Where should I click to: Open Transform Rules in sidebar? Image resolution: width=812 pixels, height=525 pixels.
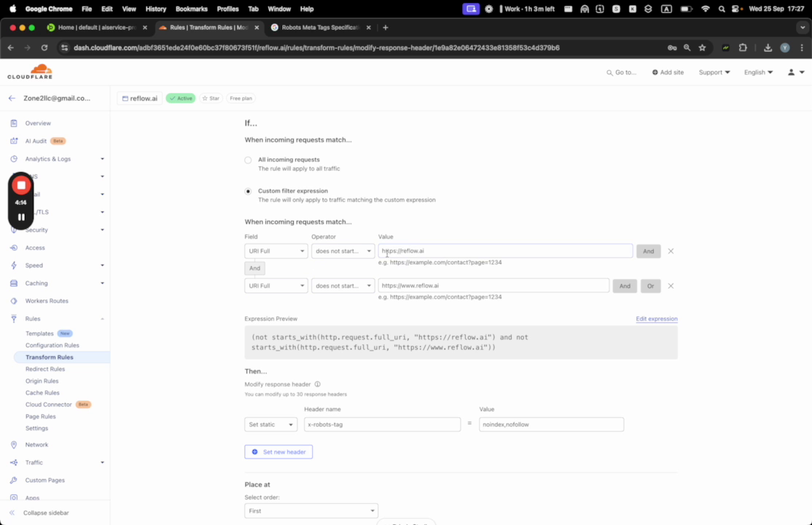pos(49,357)
